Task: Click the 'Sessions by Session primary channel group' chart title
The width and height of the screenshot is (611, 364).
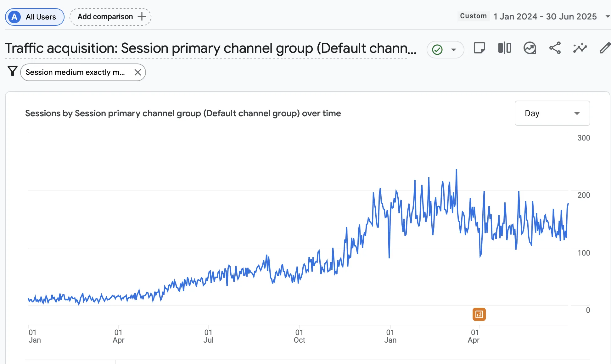Action: [183, 113]
